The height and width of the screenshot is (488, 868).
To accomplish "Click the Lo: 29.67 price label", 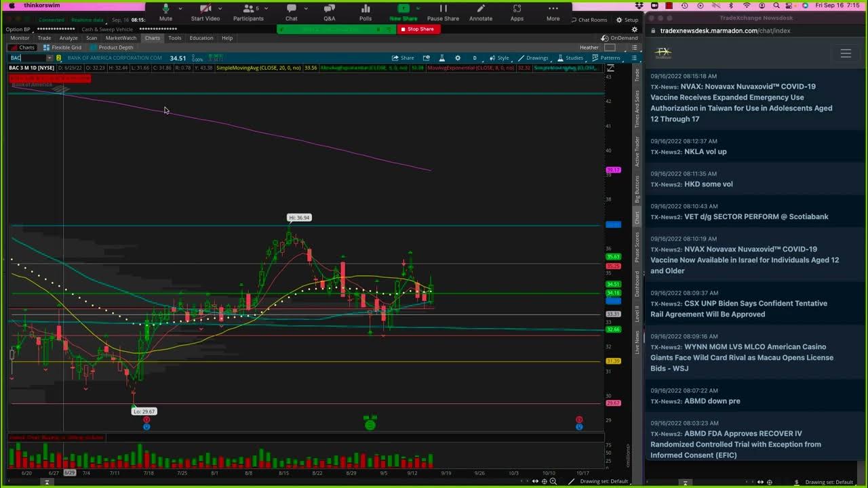I will (x=144, y=411).
